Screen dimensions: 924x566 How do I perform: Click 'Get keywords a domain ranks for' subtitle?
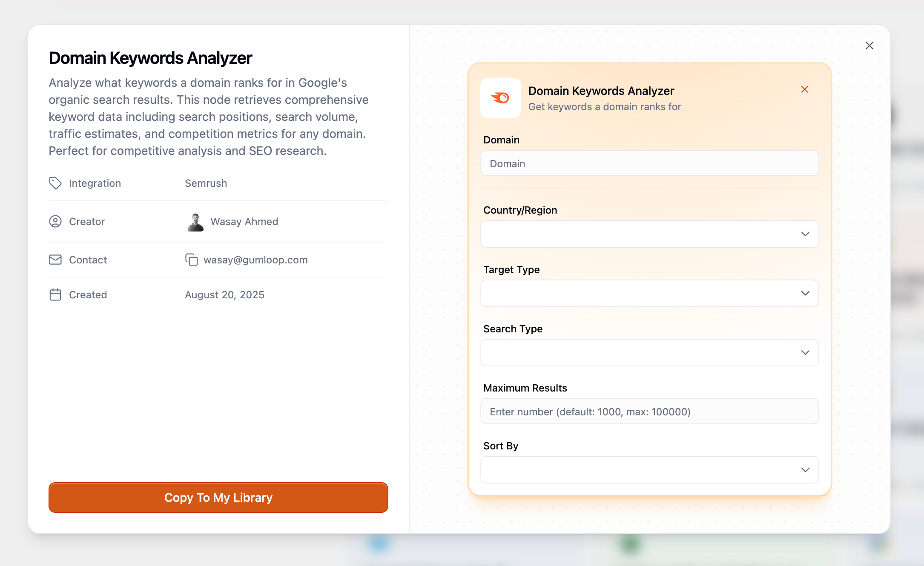point(605,107)
